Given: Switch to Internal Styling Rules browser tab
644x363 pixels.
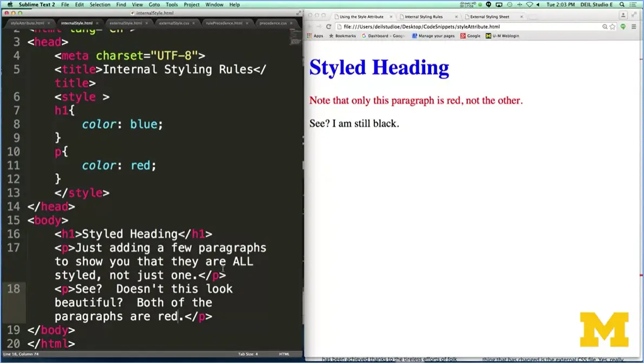Looking at the screenshot, I should [x=424, y=17].
